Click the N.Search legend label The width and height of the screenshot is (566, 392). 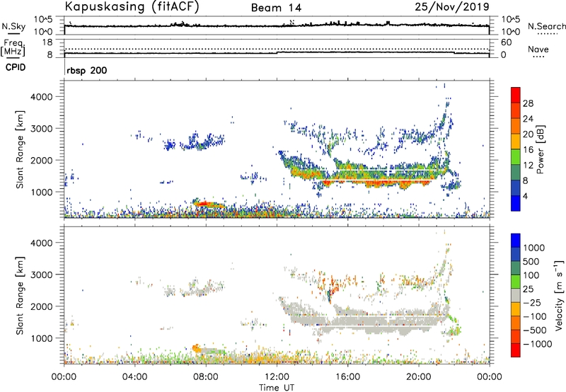coord(546,26)
